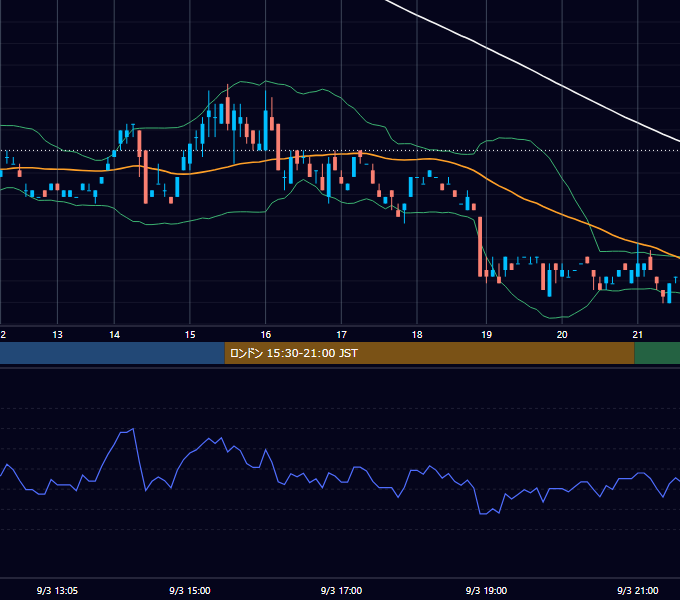The image size is (680, 600).
Task: Click hour label 14 on time axis
Action: 114,335
